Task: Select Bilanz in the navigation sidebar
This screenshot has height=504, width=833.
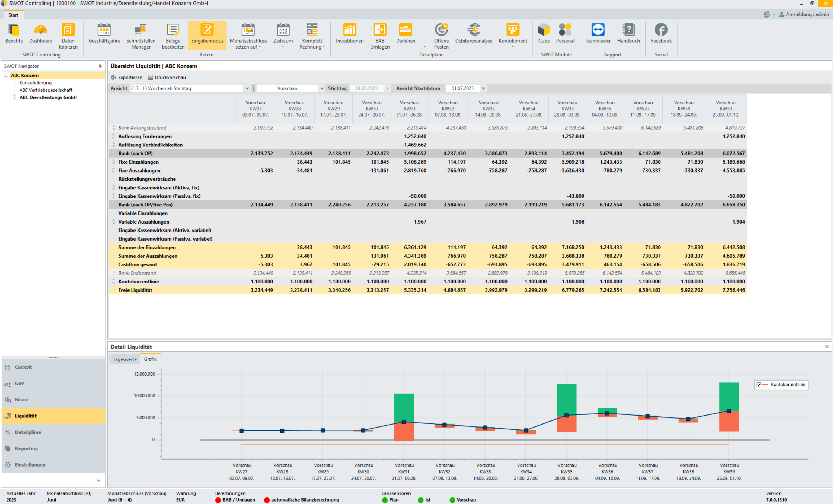Action: click(x=22, y=400)
